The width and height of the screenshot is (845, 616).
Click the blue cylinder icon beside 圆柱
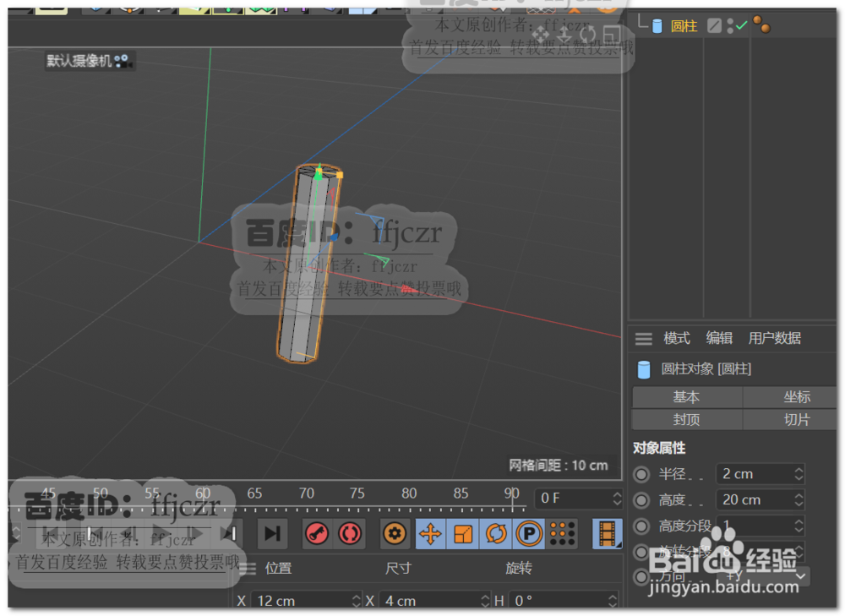pyautogui.click(x=657, y=25)
